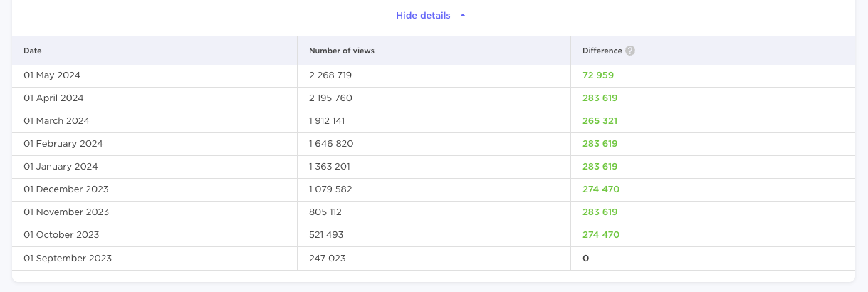Viewport: 868px width, 292px height.
Task: Click the 01 December 2023 row date
Action: [66, 189]
